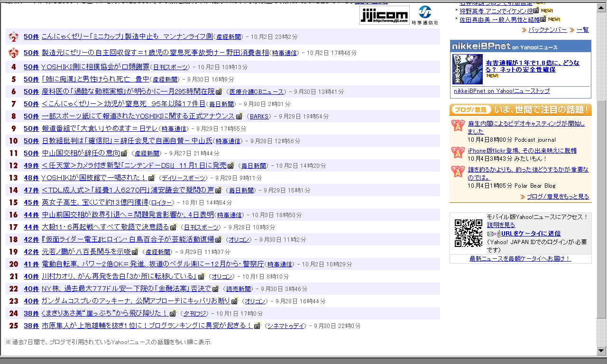
Task: Click the 読売新聞 source link
Action: tap(239, 289)
